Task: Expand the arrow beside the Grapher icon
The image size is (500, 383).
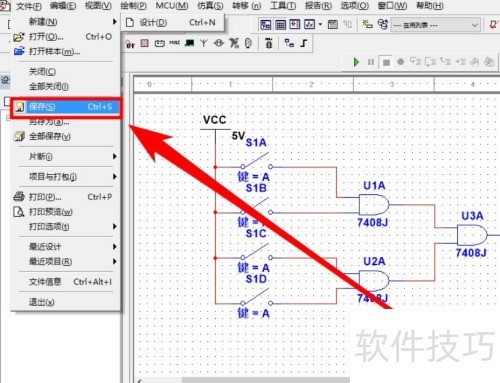Action: coord(320,25)
